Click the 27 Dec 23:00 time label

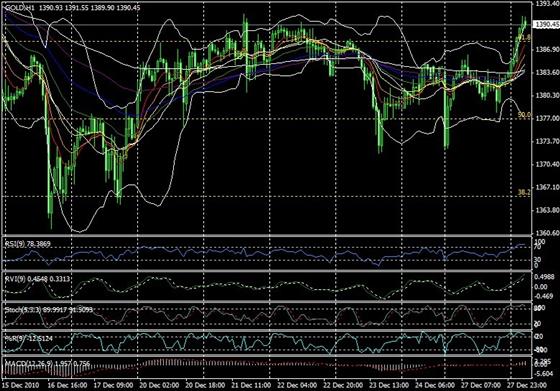[526, 386]
